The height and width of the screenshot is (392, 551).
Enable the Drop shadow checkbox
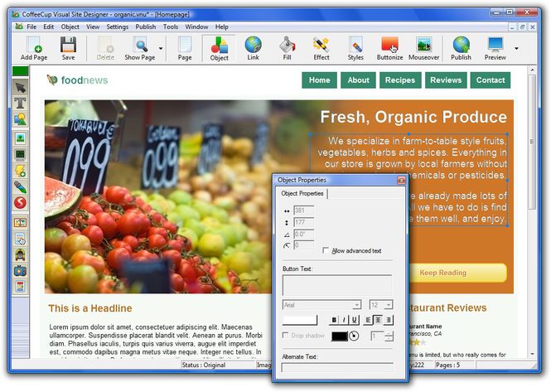pos(285,336)
